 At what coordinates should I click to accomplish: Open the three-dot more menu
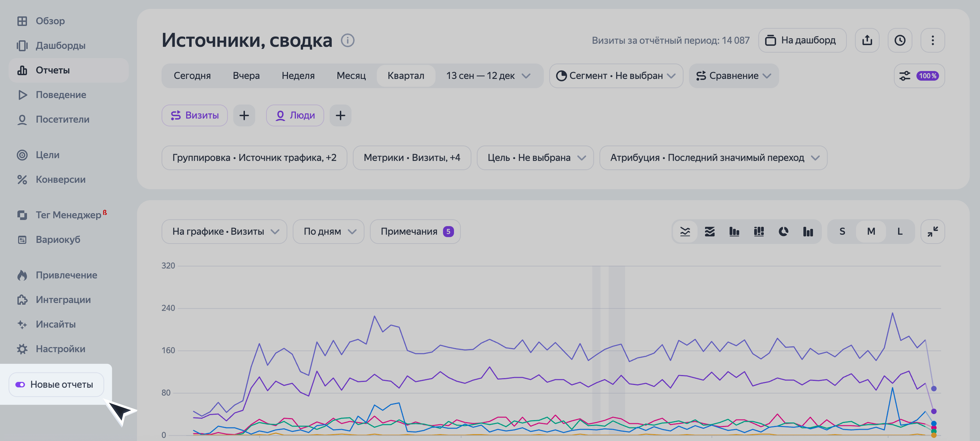tap(933, 40)
